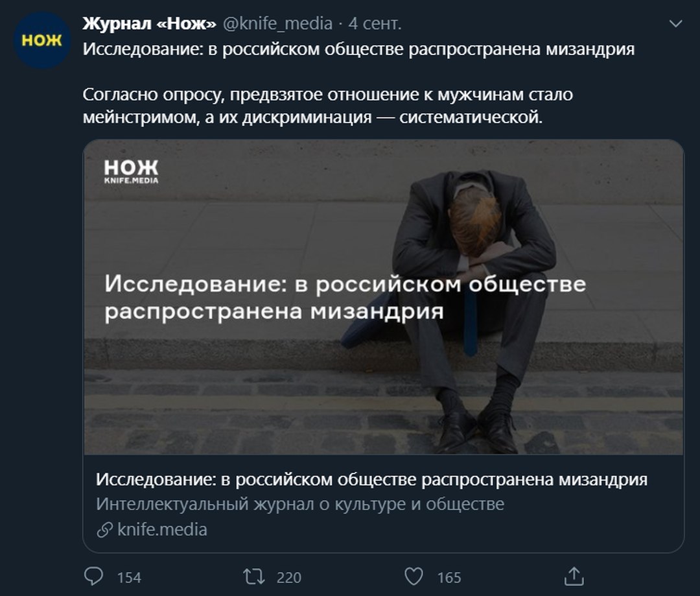The width and height of the screenshot is (700, 596).
Task: Retweet using the retweet arrows icon
Action: pos(254,577)
